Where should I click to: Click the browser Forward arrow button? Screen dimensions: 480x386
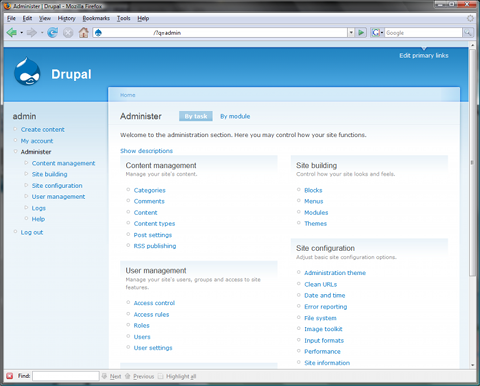[32, 33]
